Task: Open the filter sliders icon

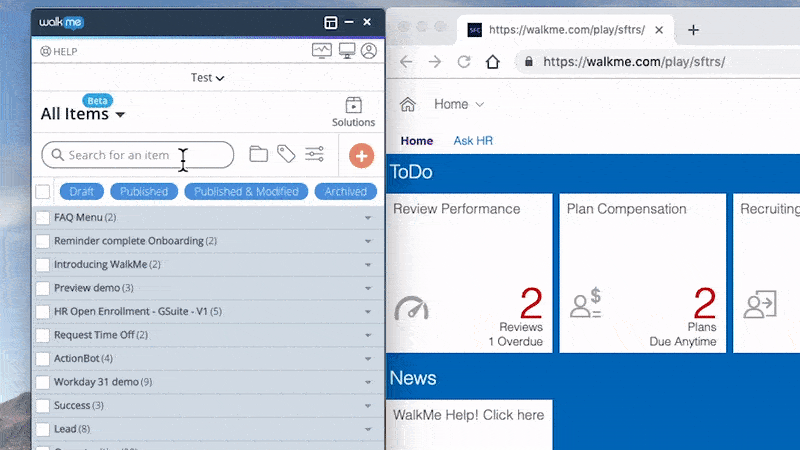Action: 314,154
